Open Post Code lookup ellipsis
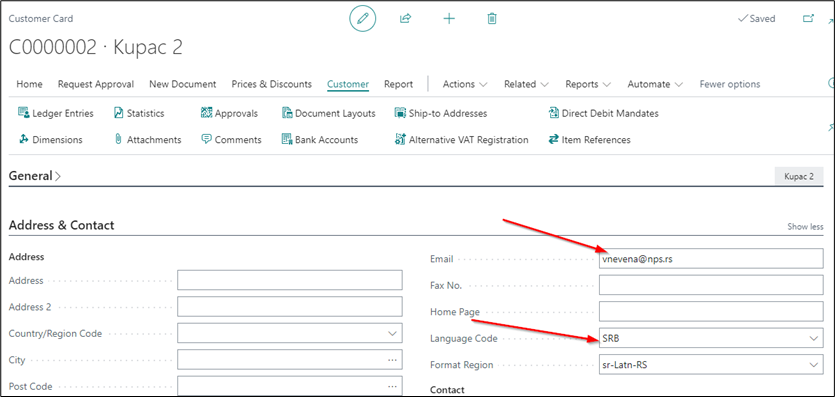Screen dimensions: 835x397 [392, 386]
